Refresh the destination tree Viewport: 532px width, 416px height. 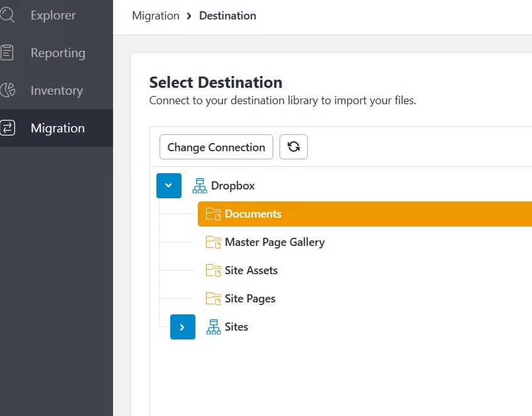click(293, 147)
